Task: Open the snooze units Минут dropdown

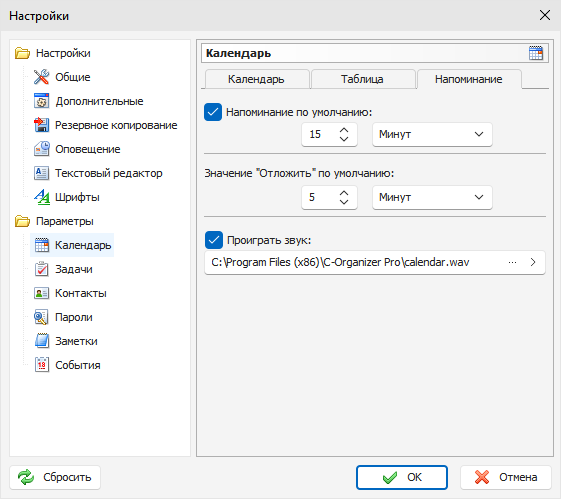Action: pyautogui.click(x=432, y=197)
